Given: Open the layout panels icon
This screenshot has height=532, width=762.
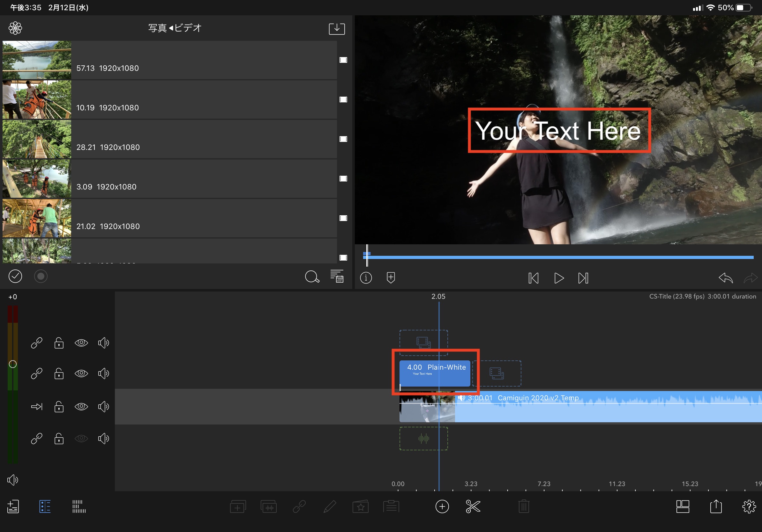Looking at the screenshot, I should click(x=683, y=506).
